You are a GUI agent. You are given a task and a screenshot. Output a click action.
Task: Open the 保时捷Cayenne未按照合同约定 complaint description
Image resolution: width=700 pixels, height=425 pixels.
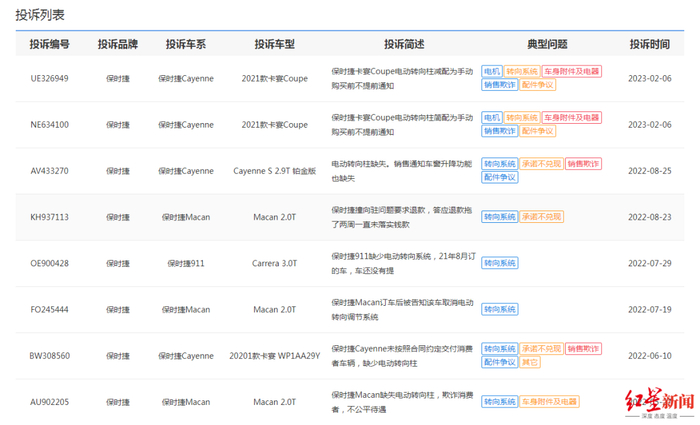[x=402, y=356]
